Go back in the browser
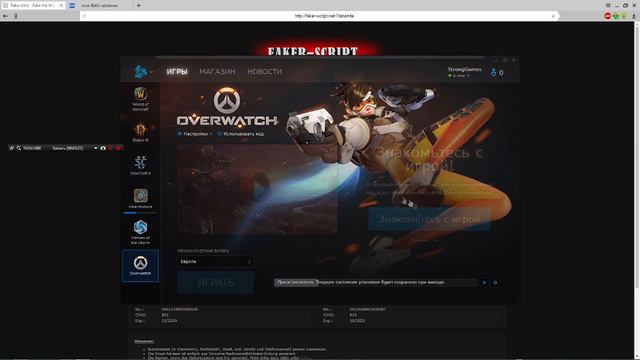640x360 pixels. coord(5,16)
